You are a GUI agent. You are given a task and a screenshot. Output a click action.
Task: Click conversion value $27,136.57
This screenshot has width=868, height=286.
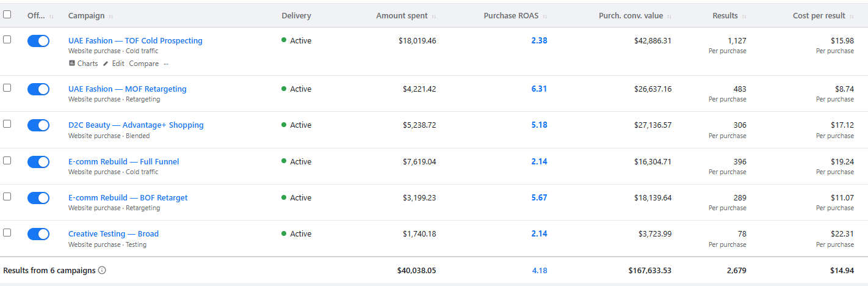point(653,125)
